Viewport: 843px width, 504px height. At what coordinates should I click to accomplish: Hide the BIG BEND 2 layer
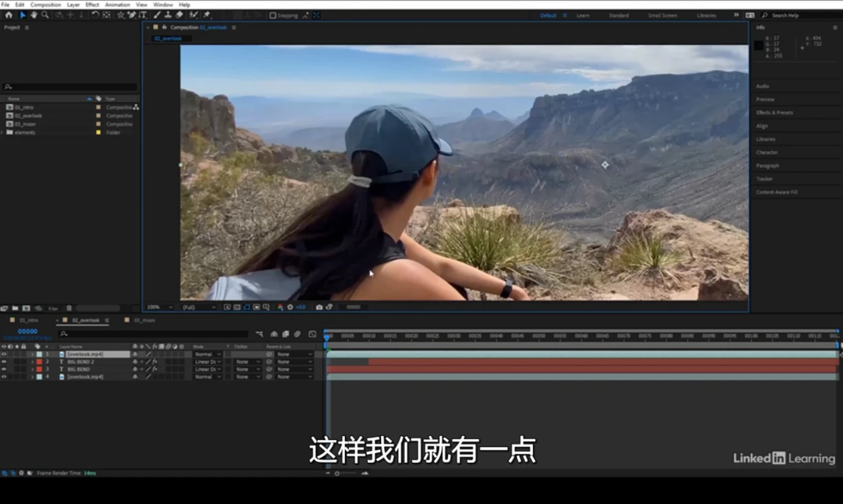point(4,362)
